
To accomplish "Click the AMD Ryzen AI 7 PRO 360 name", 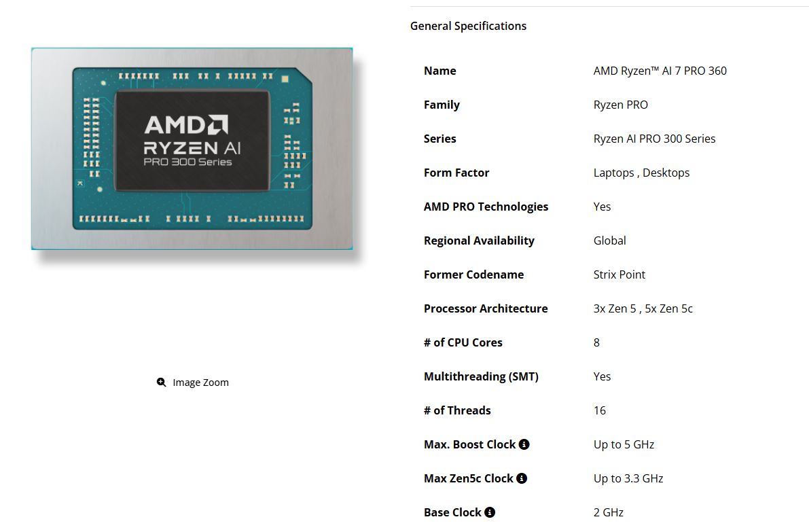I will (660, 71).
